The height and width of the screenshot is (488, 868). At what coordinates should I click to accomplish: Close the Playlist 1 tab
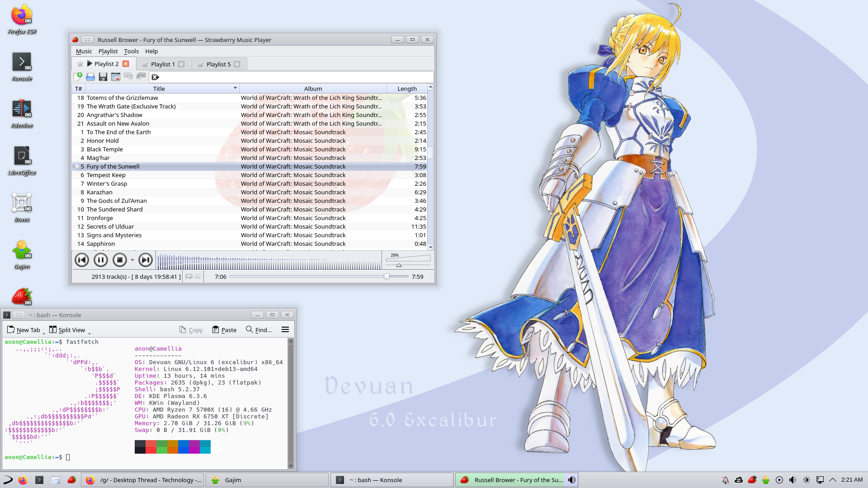click(181, 64)
